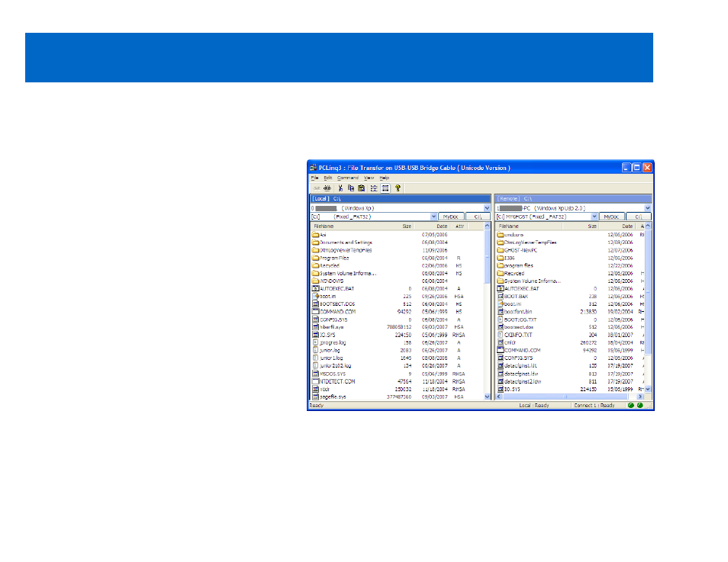
Task: Open the File menu
Action: [x=314, y=178]
